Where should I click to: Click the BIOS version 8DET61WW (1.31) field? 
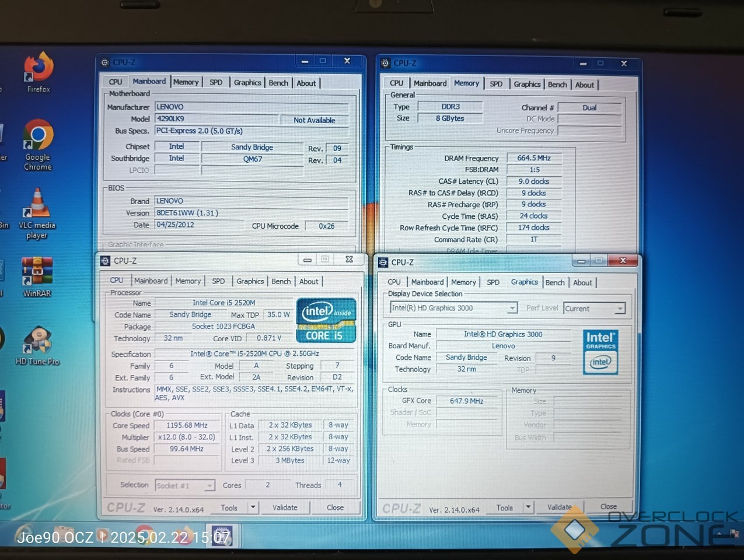[x=252, y=213]
